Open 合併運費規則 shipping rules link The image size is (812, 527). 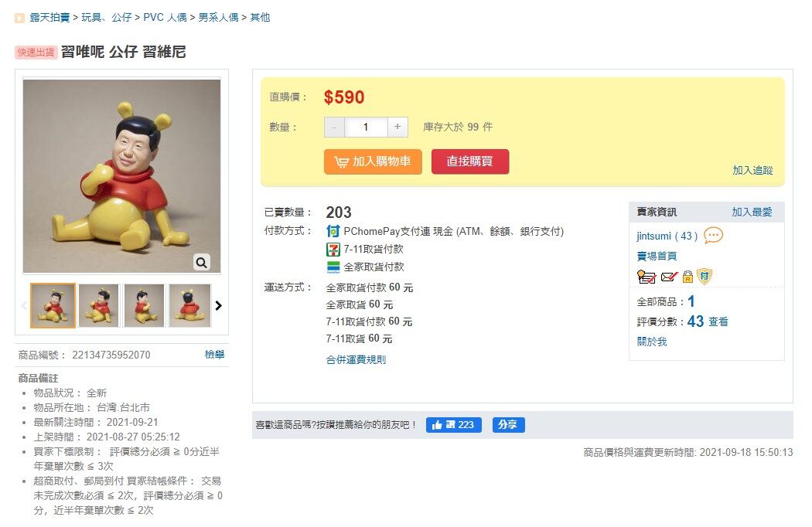pyautogui.click(x=356, y=360)
